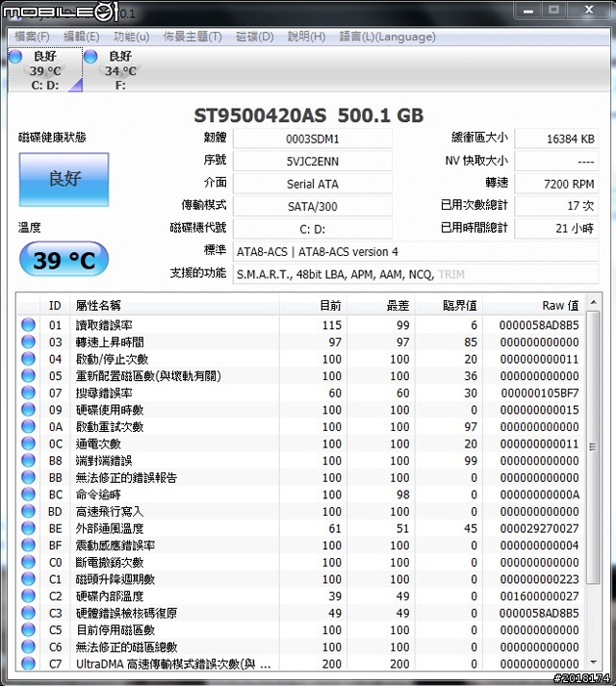This screenshot has height=686, width=616.
Task: Click the status icon for attribute C3
Action: [x=28, y=613]
